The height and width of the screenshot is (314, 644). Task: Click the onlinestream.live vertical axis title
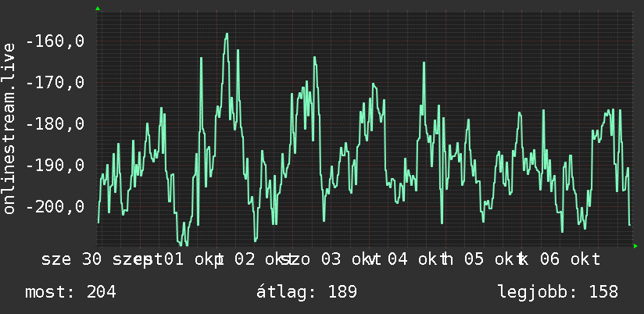click(9, 128)
